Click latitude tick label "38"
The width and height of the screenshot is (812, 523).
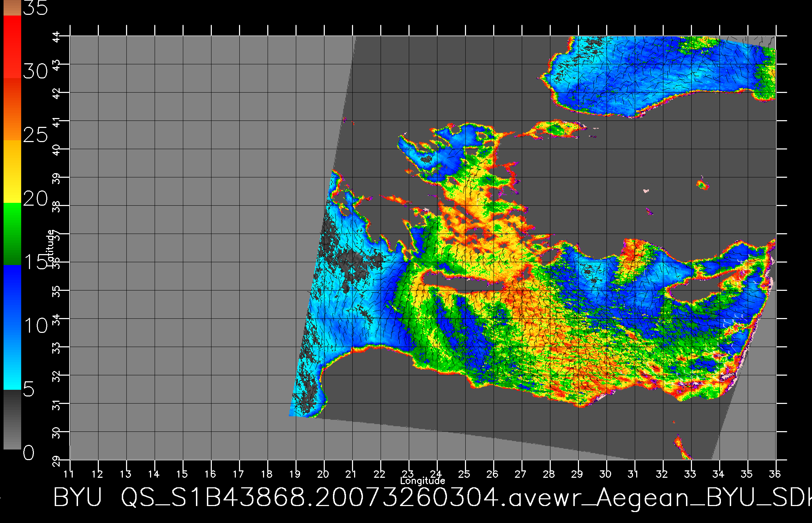[x=56, y=206]
